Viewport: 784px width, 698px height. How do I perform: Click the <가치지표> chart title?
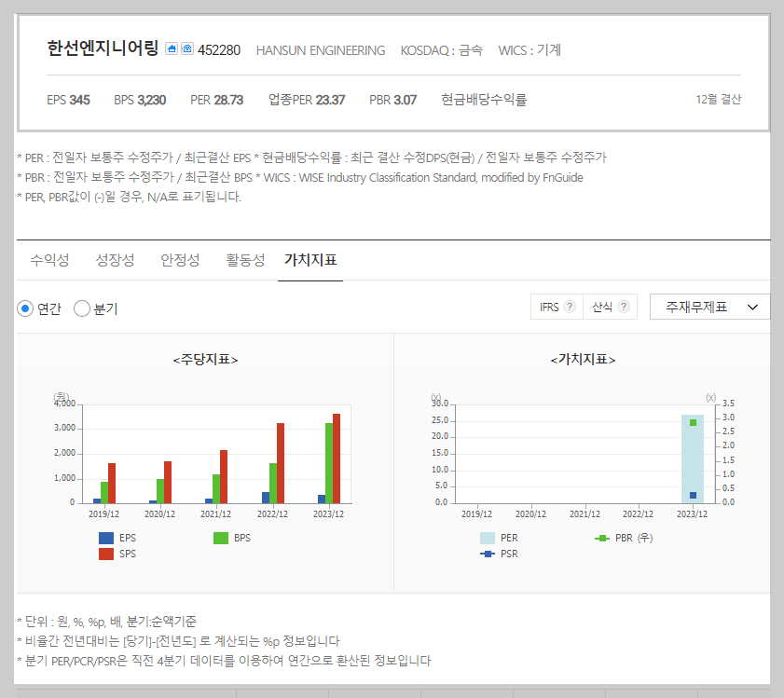pyautogui.click(x=583, y=360)
